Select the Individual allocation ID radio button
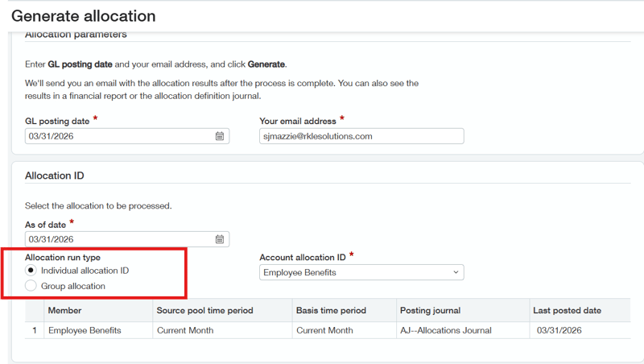644x364 pixels. coord(31,271)
